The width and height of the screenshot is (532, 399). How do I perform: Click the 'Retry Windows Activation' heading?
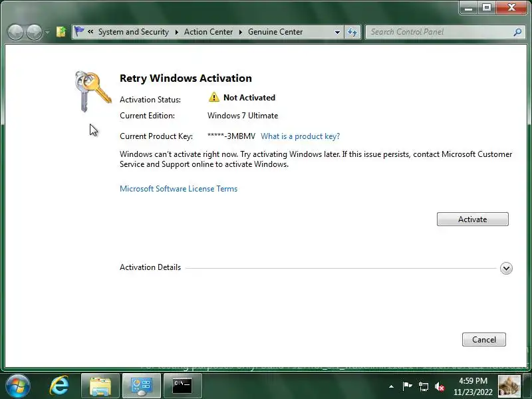click(x=186, y=78)
